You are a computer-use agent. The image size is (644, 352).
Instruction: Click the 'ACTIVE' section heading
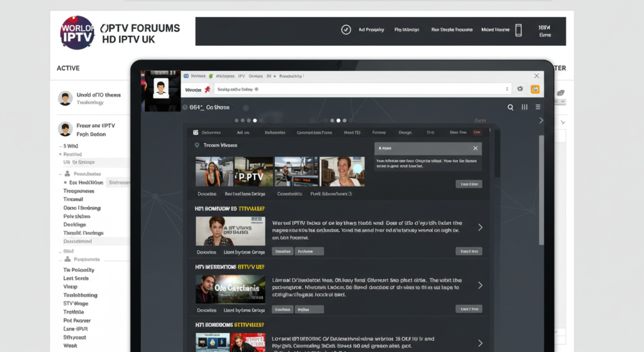click(x=68, y=68)
